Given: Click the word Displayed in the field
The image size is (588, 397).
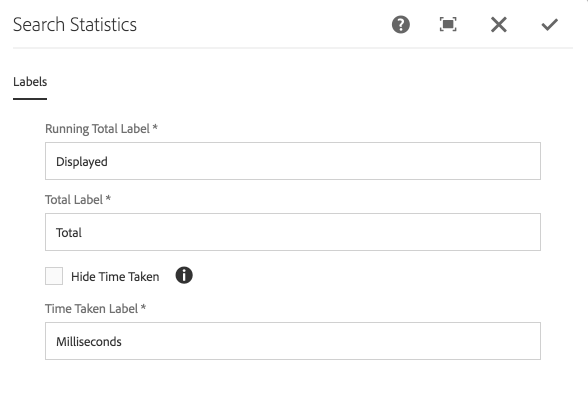Looking at the screenshot, I should tap(82, 162).
